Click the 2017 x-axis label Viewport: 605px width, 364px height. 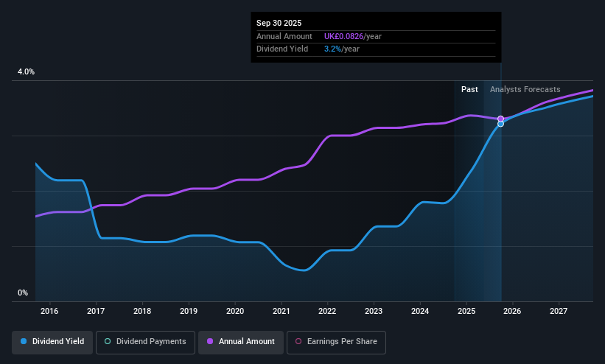[x=96, y=311]
